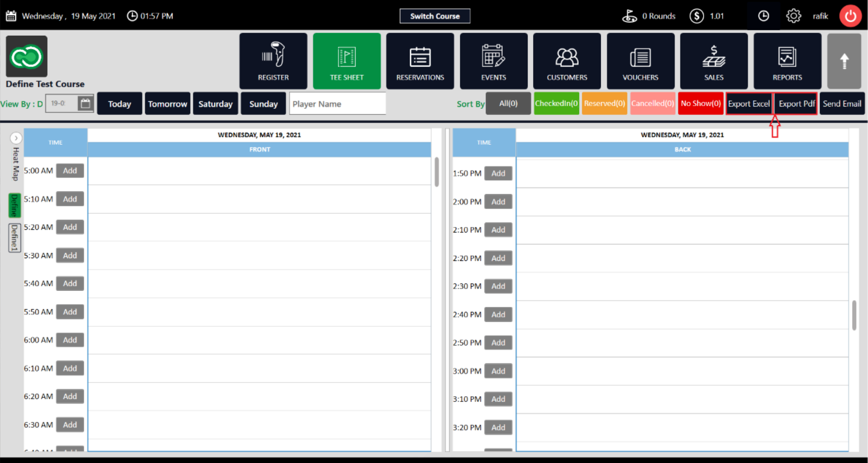
Task: Open the Events module
Action: point(494,61)
